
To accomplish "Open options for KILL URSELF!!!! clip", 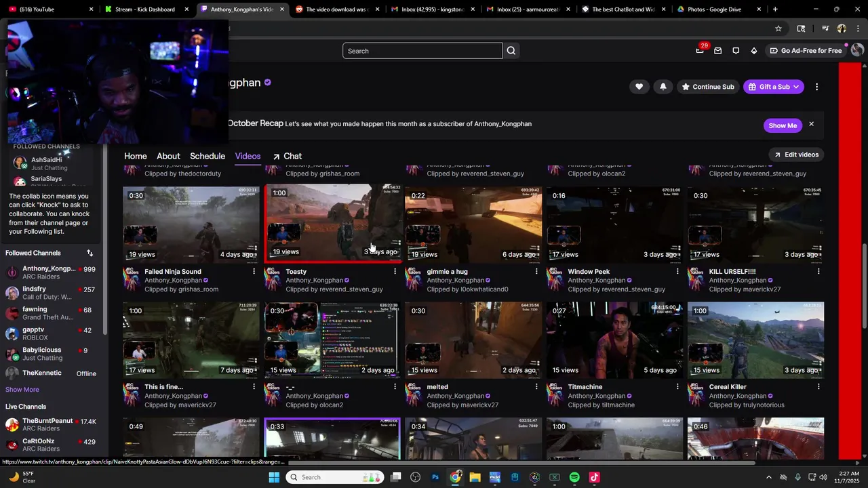I will 818,271.
